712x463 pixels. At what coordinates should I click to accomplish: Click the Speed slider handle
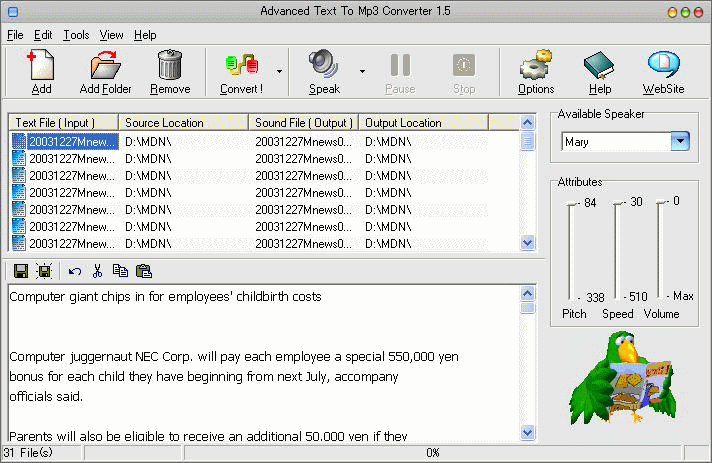[x=618, y=202]
